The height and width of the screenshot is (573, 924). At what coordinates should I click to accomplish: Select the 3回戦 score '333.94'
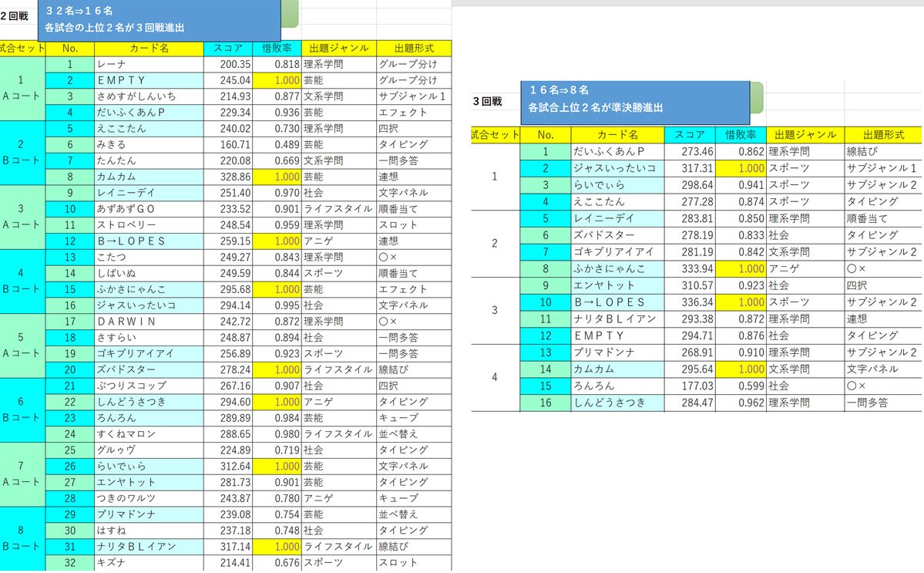(x=690, y=269)
